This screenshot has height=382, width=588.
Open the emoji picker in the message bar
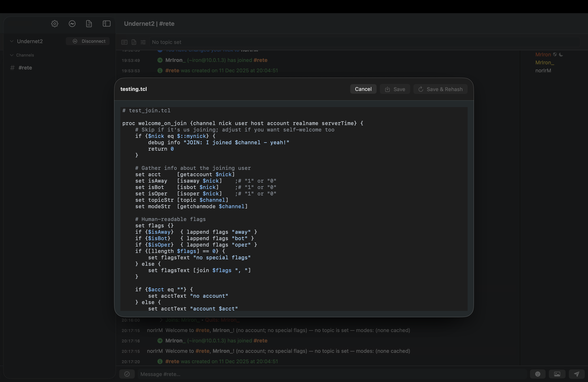(538, 374)
